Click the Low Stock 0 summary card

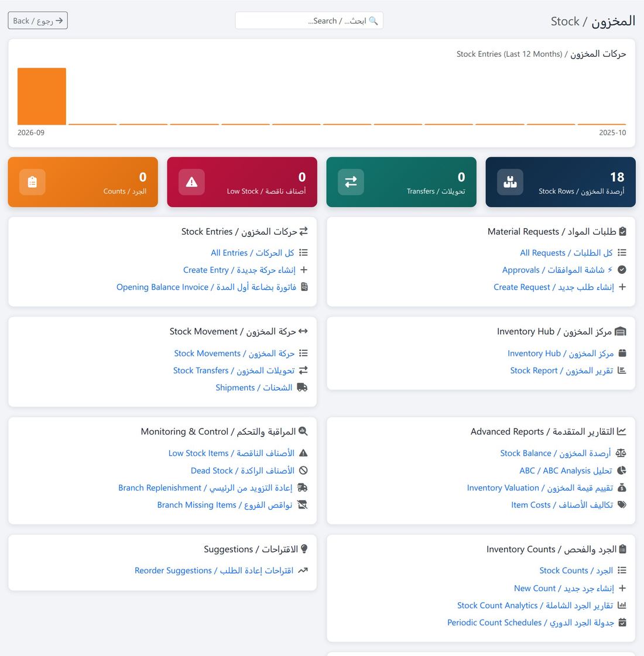click(242, 182)
